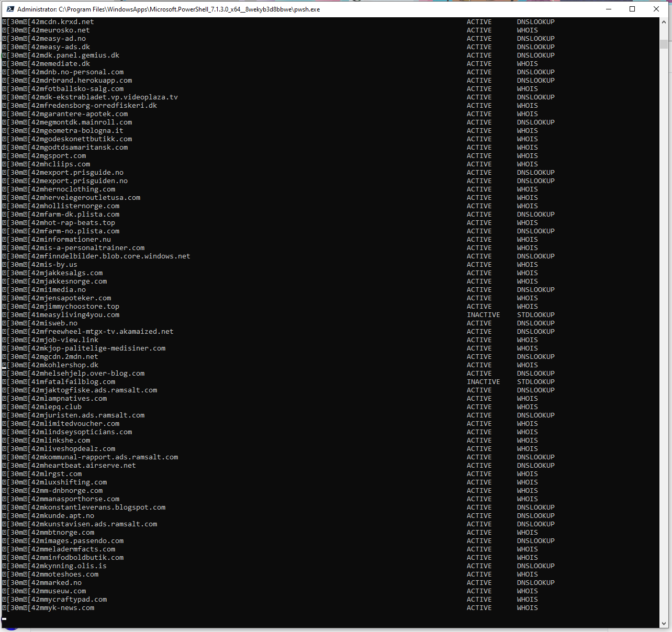
Task: Click the pwsh.exe path in the title bar
Action: click(x=167, y=9)
